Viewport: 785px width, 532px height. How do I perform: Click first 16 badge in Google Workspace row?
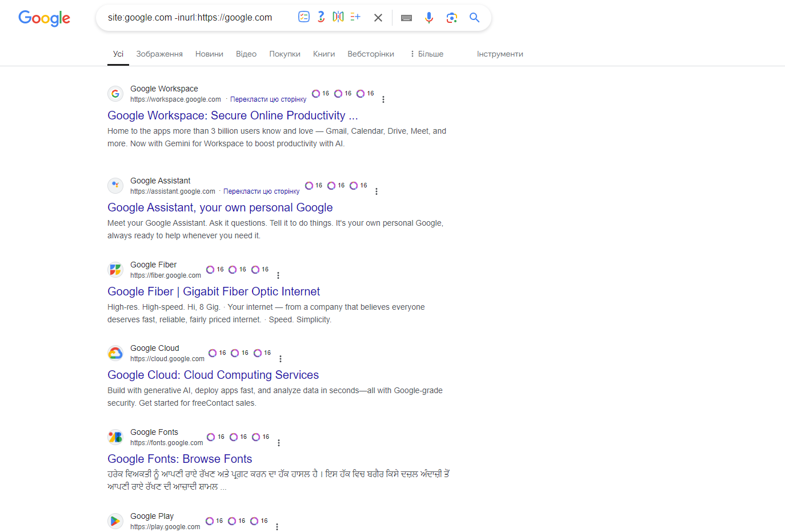coord(321,94)
